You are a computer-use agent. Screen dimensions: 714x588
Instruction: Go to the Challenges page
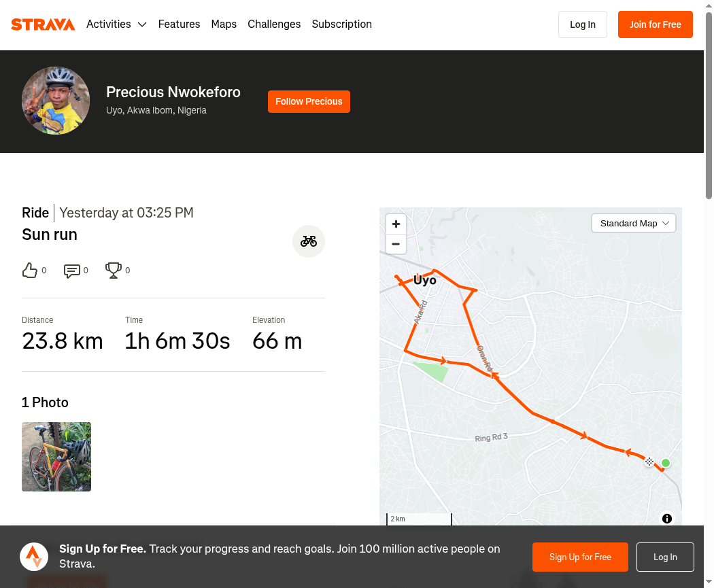click(x=274, y=24)
